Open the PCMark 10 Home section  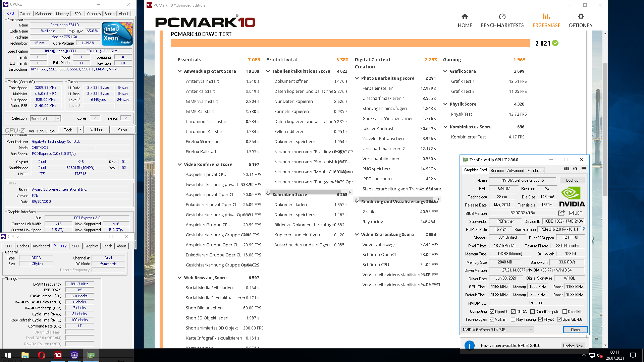(x=465, y=20)
